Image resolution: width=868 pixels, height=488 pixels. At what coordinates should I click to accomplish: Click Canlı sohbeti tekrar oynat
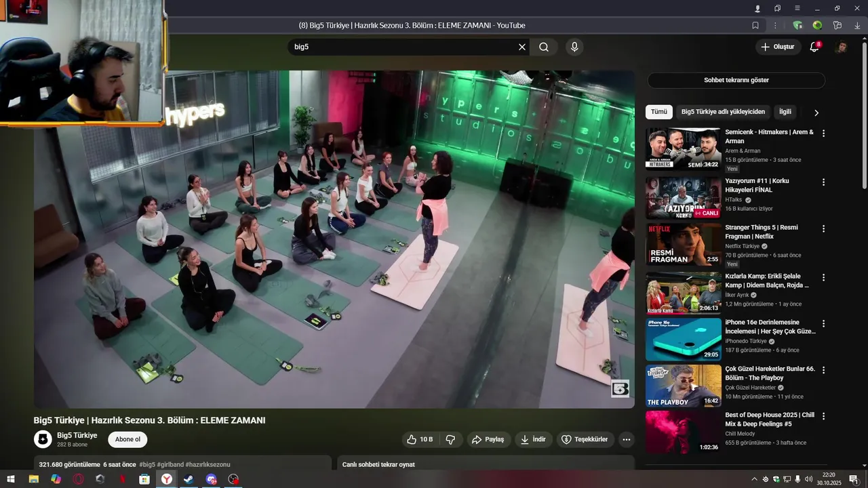pos(378,464)
